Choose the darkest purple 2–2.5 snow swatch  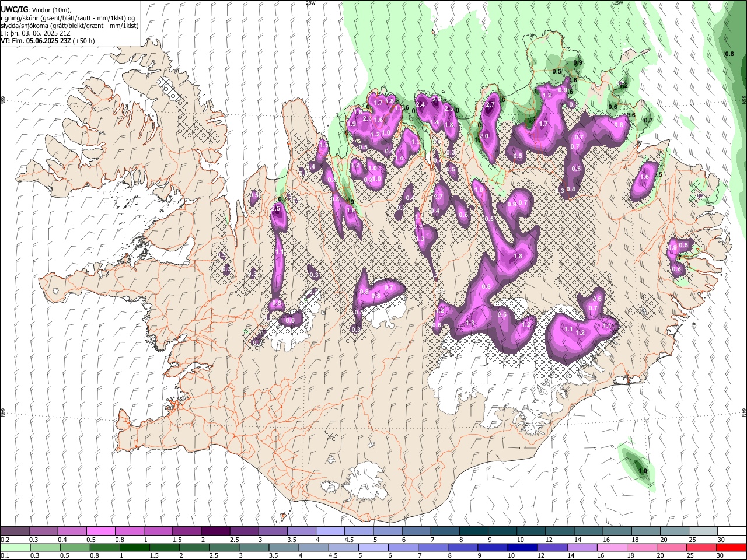(x=215, y=531)
